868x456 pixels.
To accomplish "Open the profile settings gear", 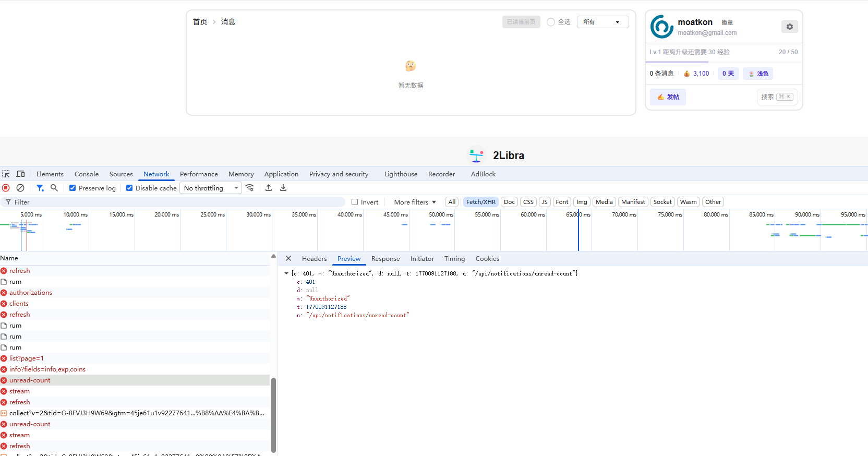I will coord(789,27).
